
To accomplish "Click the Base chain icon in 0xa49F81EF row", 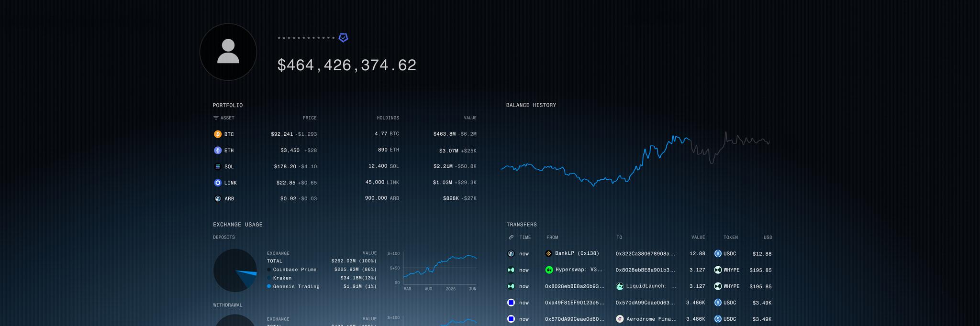I will [511, 303].
